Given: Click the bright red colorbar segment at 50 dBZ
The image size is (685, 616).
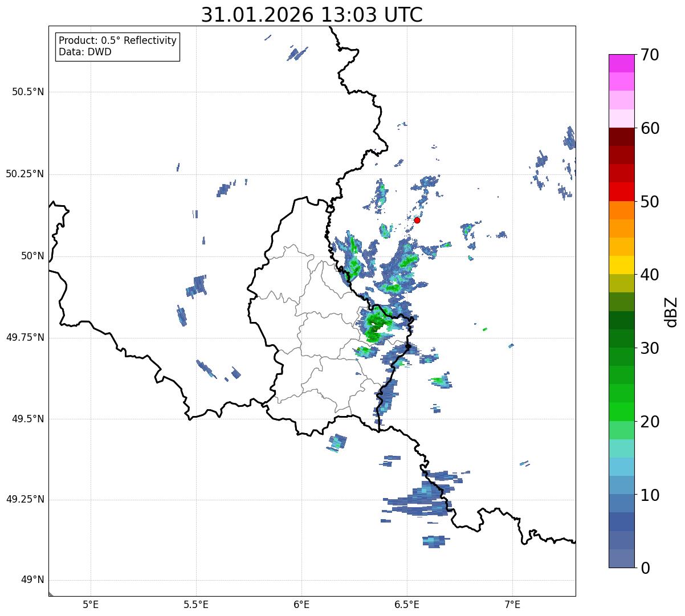Looking at the screenshot, I should coord(622,192).
